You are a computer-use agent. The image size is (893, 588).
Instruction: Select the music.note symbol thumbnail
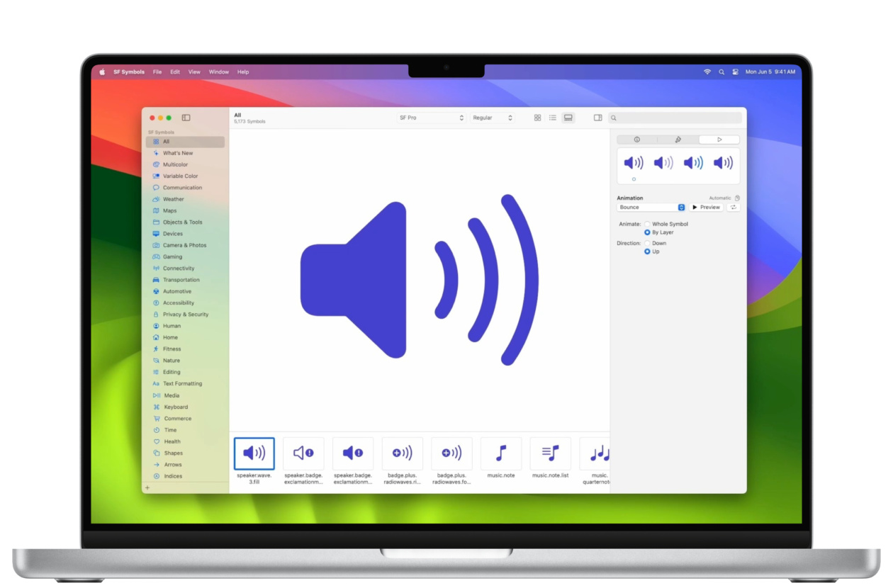coord(501,453)
